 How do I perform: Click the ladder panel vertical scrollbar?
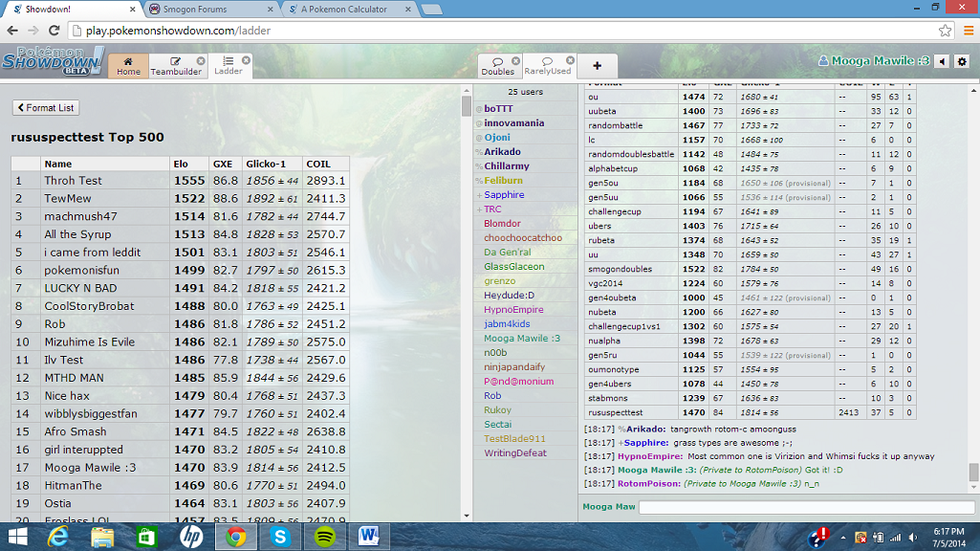click(467, 106)
